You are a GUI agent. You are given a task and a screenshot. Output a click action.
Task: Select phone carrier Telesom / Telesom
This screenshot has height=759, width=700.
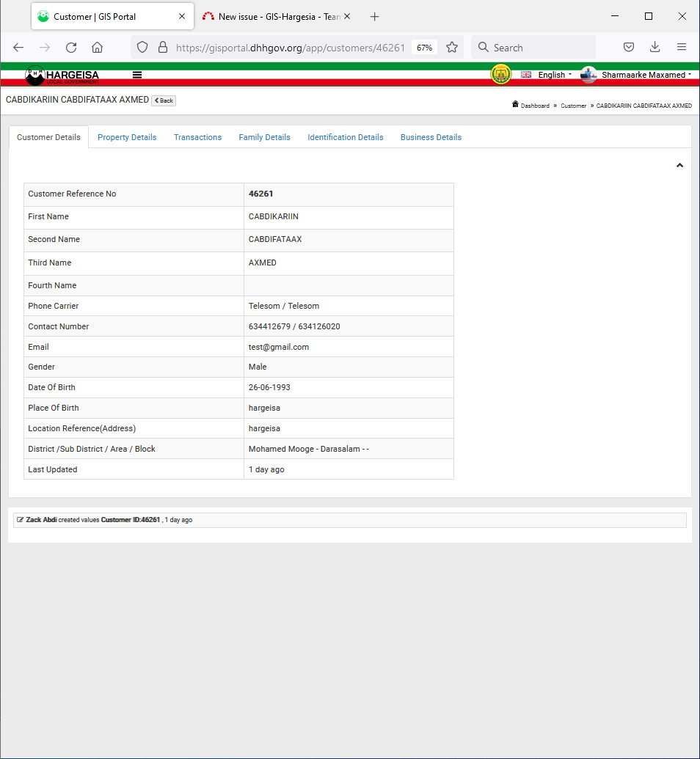coord(284,306)
